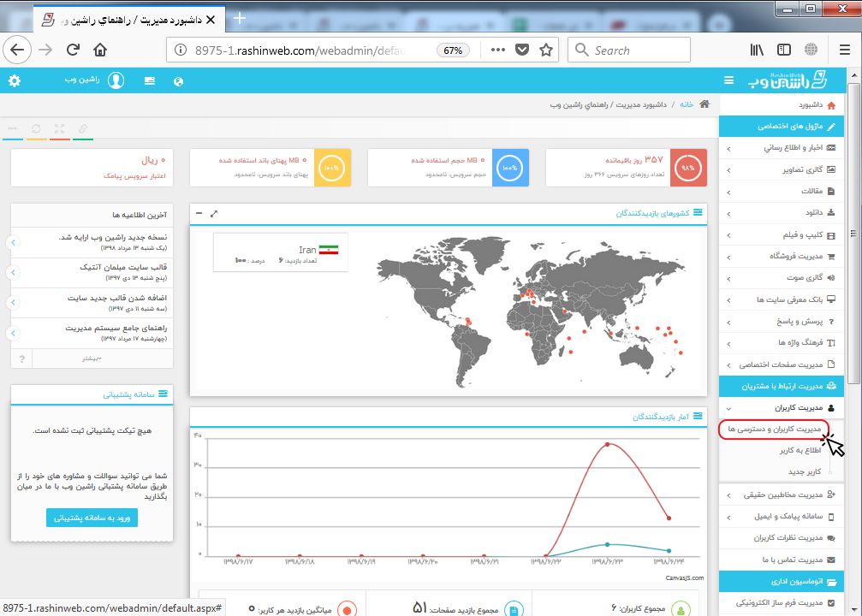Select کاربر جدید in the sidebar

click(x=804, y=471)
